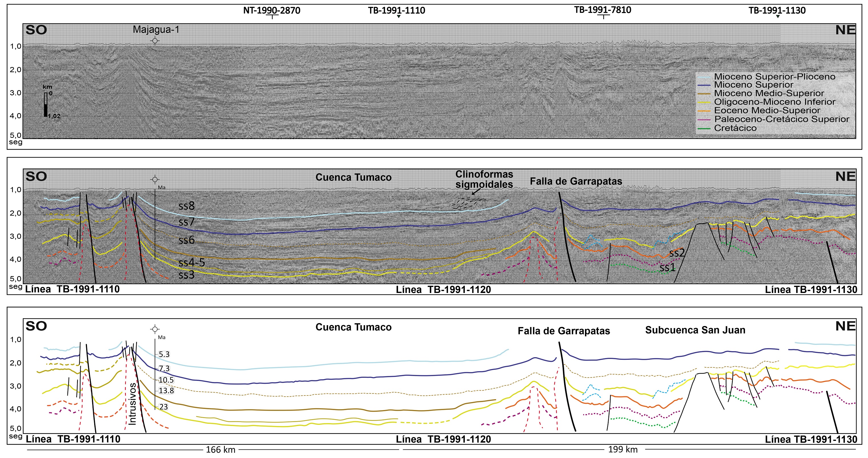Viewport: 868px width, 458px height.
Task: Click the Mioceno Superior legend line swatch
Action: click(704, 85)
